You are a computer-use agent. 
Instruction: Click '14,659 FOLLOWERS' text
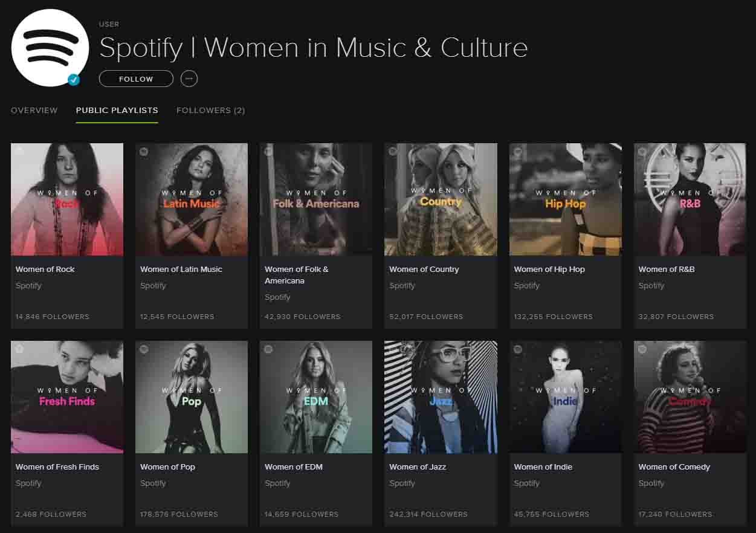(302, 514)
